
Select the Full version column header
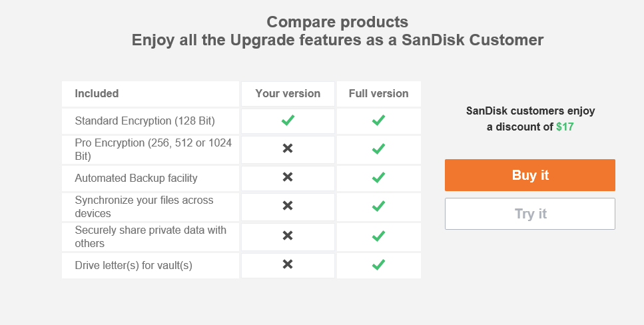379,94
